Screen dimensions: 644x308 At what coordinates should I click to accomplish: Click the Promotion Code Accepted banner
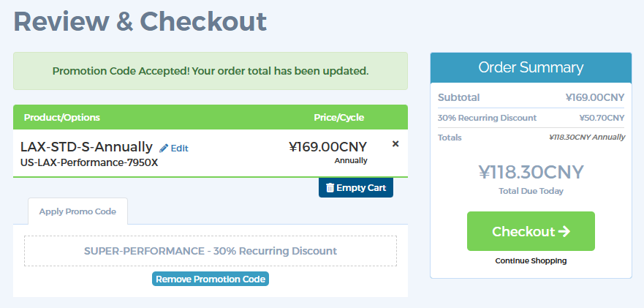211,71
